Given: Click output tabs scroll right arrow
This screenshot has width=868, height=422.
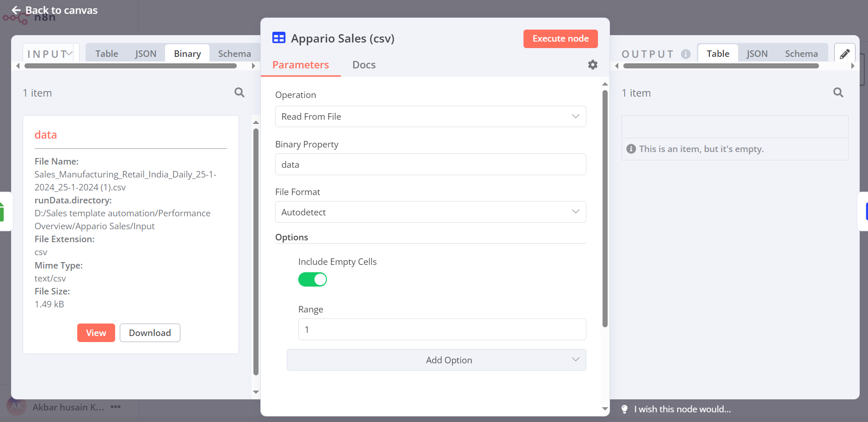Looking at the screenshot, I should coord(853,66).
